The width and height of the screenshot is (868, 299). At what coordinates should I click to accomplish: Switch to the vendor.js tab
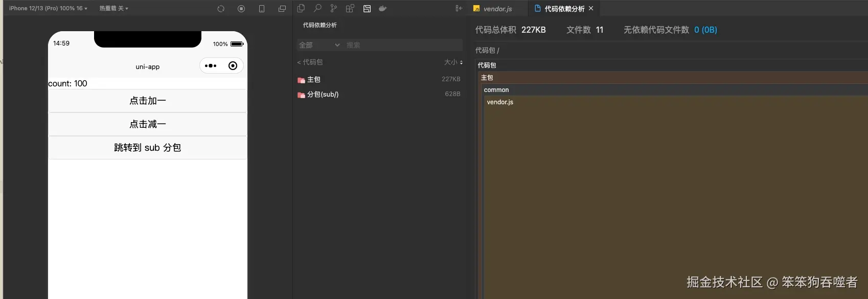pyautogui.click(x=497, y=9)
